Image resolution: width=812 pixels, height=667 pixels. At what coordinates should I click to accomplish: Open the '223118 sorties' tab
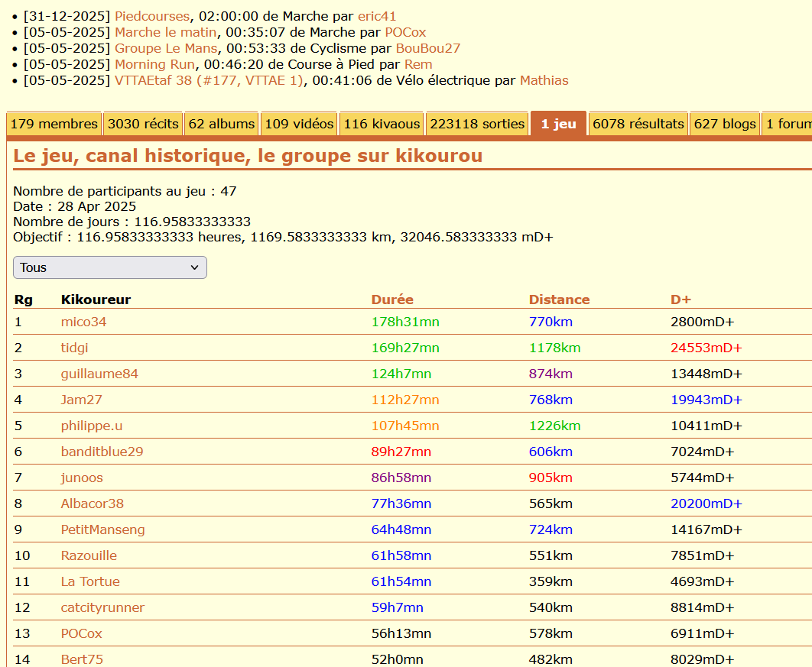pyautogui.click(x=477, y=124)
